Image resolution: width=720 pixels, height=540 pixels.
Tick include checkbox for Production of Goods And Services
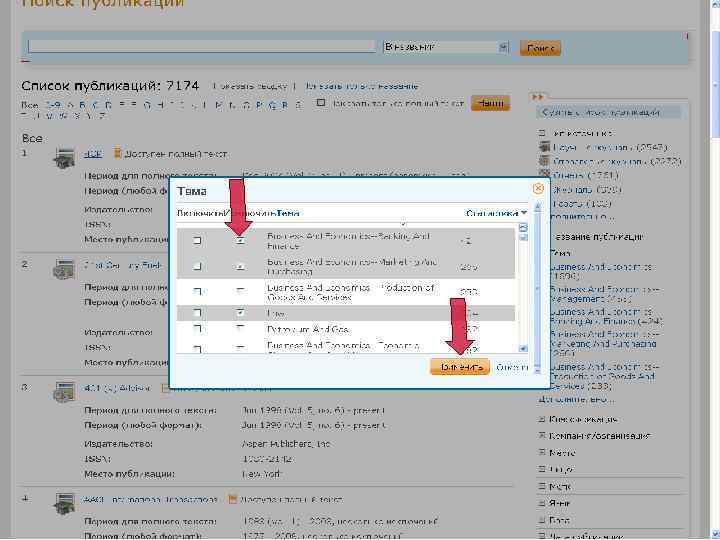(x=197, y=291)
